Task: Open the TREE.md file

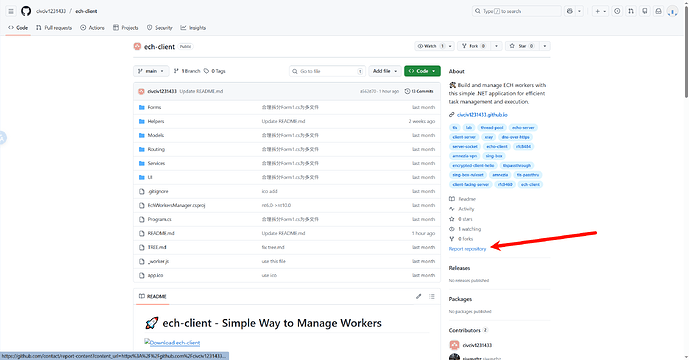Action: (157, 247)
